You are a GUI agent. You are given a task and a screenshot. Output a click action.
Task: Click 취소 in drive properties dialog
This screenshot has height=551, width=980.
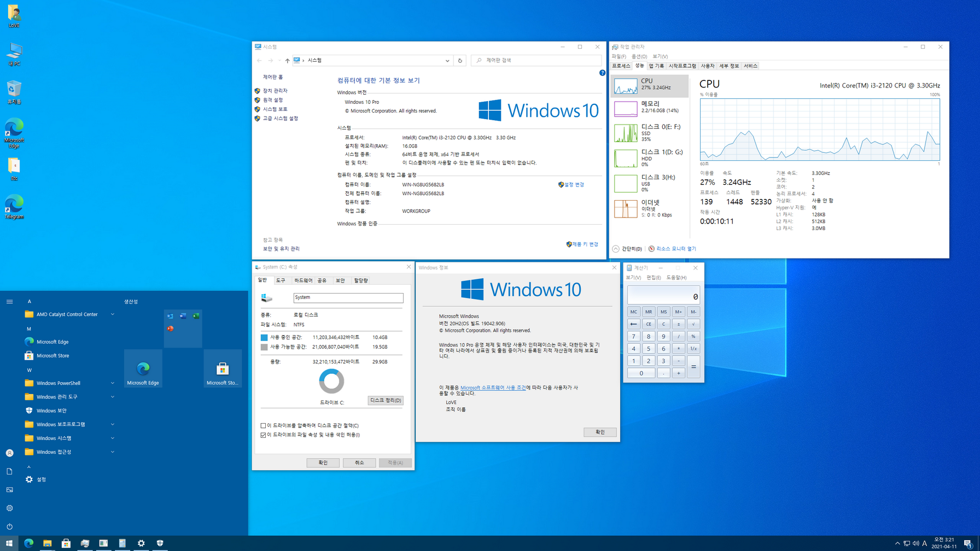[x=359, y=462]
